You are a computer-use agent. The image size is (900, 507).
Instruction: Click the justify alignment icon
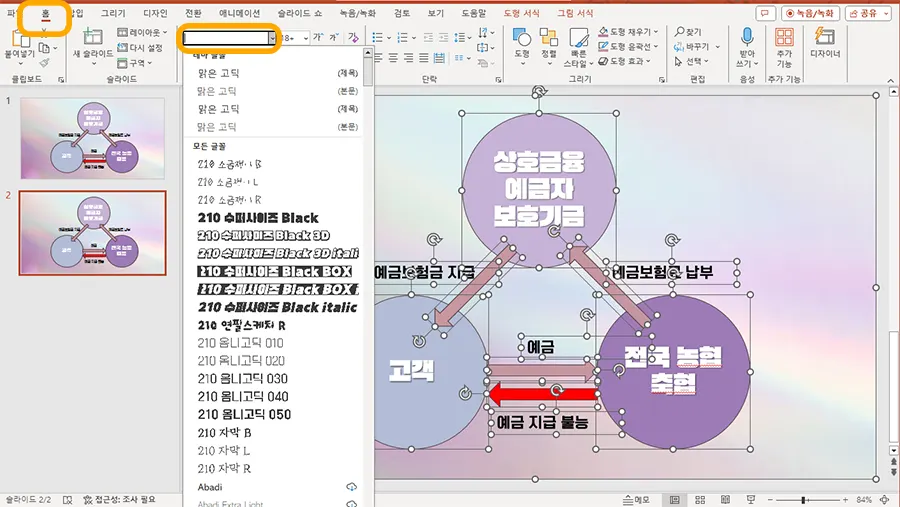coord(424,57)
